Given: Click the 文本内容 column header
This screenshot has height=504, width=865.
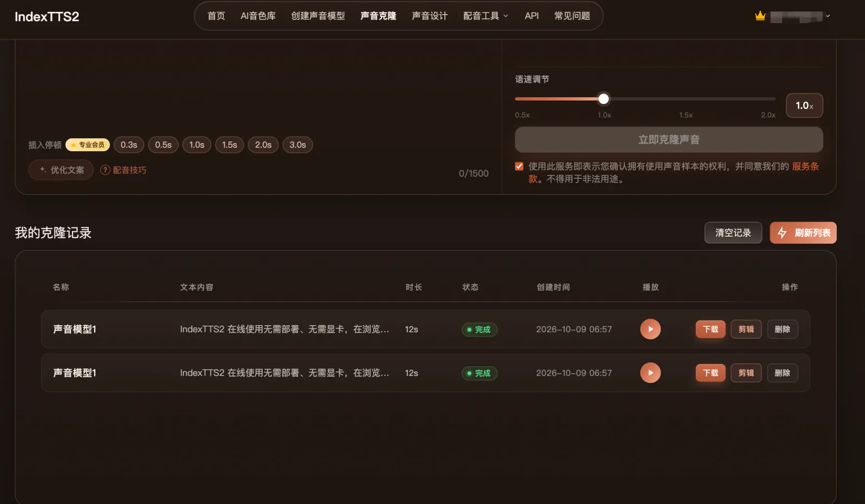Looking at the screenshot, I should 197,287.
